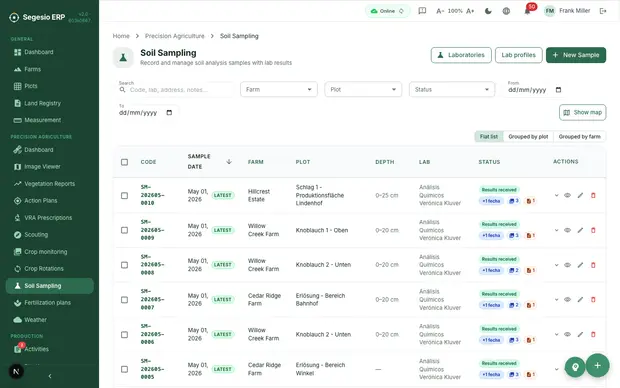Delete sample SM-202605-0008
Image resolution: width=620 pixels, height=388 pixels.
593,265
